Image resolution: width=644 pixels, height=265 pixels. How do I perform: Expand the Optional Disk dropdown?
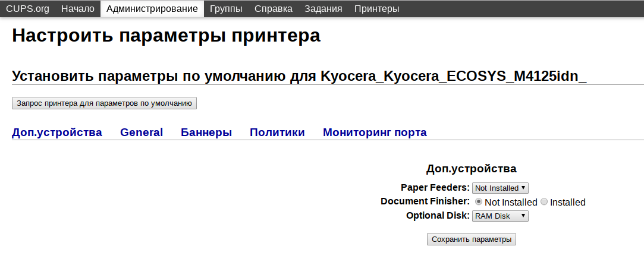(x=500, y=216)
